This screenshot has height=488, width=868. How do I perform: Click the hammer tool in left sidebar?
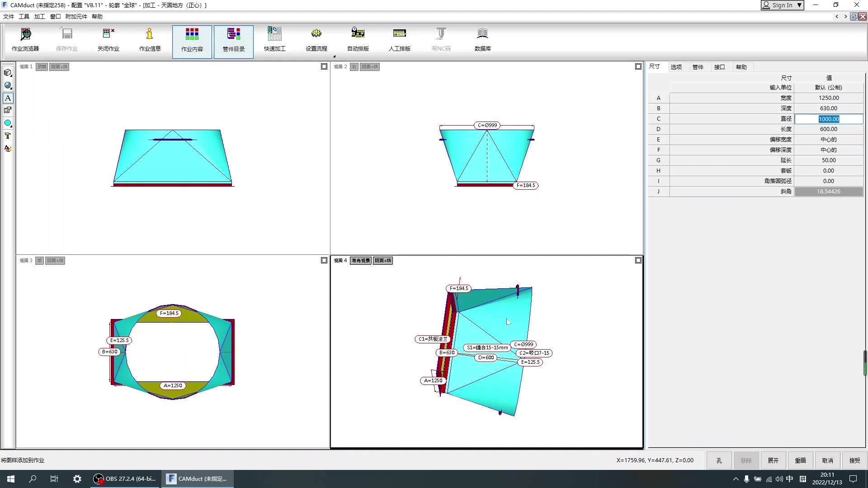click(x=8, y=136)
